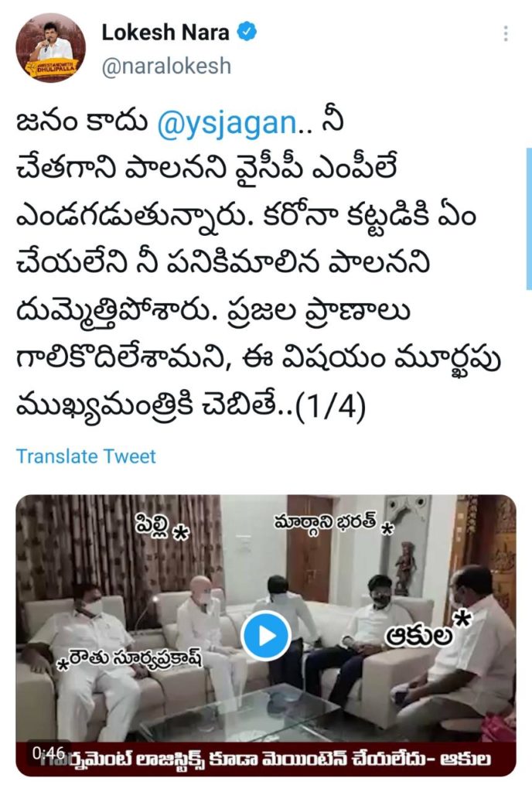Click the Translate Tweet link

[x=86, y=456]
